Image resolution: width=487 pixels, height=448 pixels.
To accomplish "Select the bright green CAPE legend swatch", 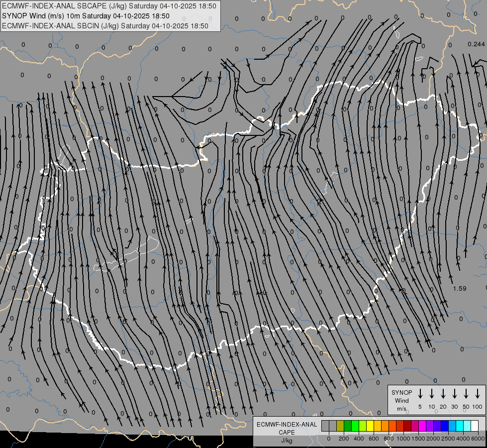I will (355, 426).
